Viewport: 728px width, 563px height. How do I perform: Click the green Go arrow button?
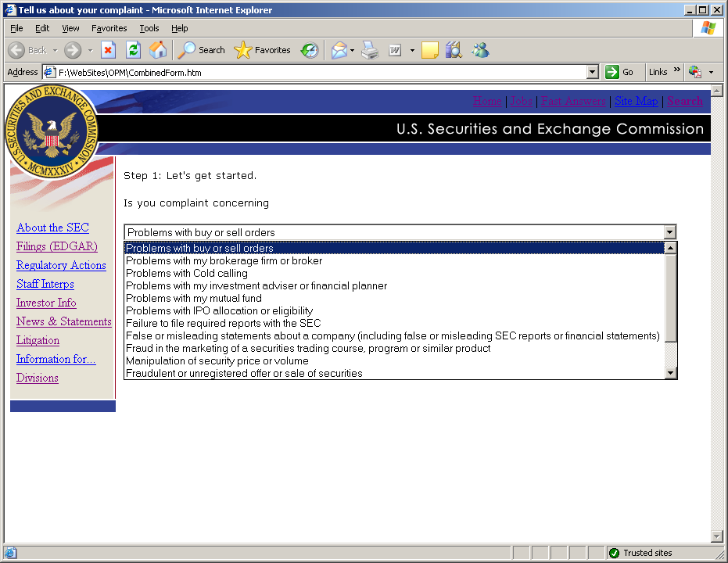point(612,72)
